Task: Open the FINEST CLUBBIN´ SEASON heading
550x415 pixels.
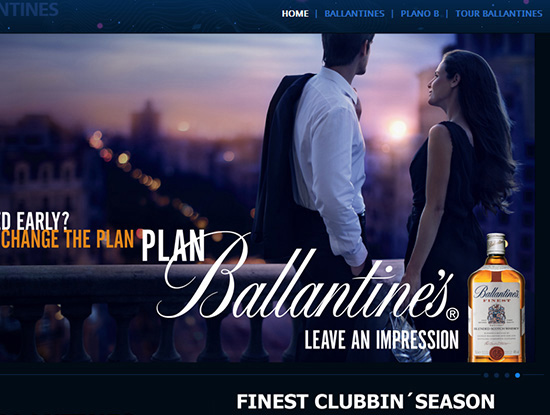Action: click(365, 401)
